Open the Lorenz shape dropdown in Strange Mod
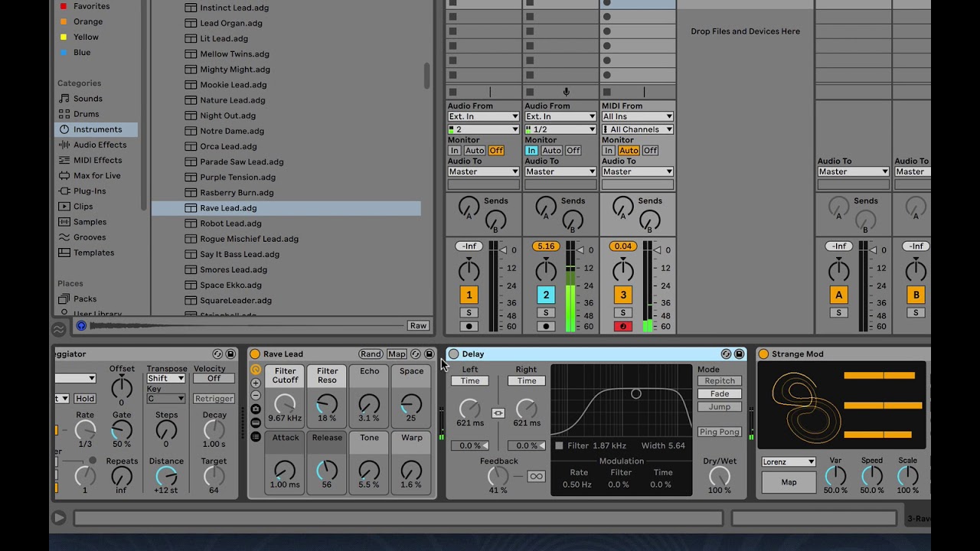The image size is (980, 551). [789, 462]
